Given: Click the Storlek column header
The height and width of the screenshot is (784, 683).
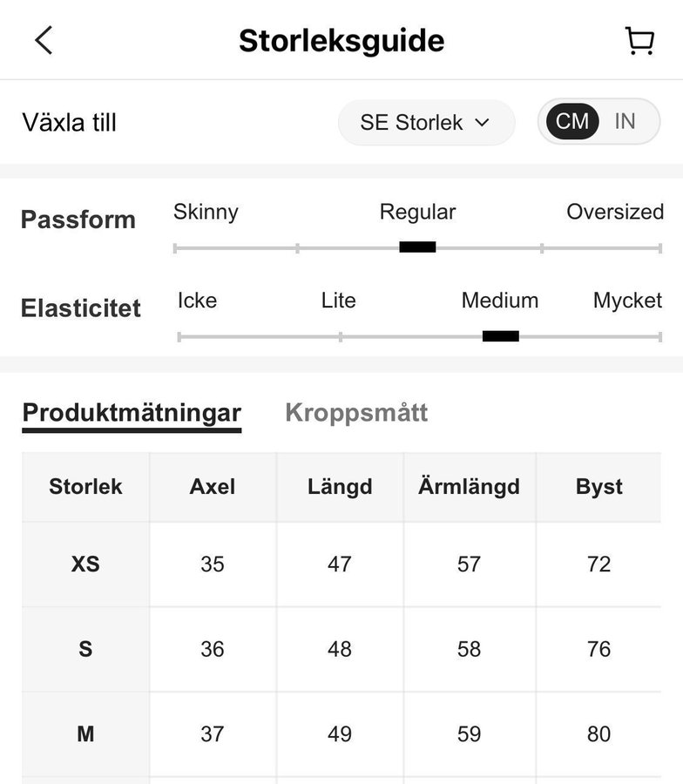Looking at the screenshot, I should (85, 487).
